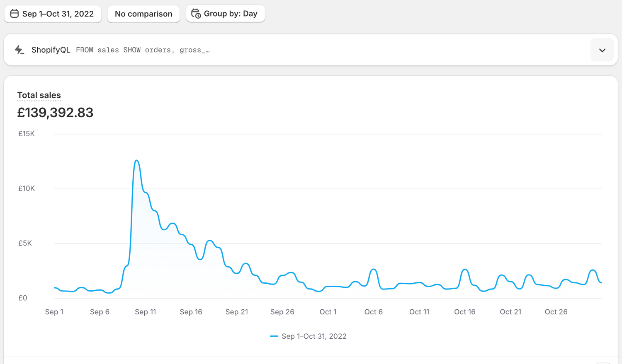Click the calendar-clock icon beside Group by

(196, 14)
